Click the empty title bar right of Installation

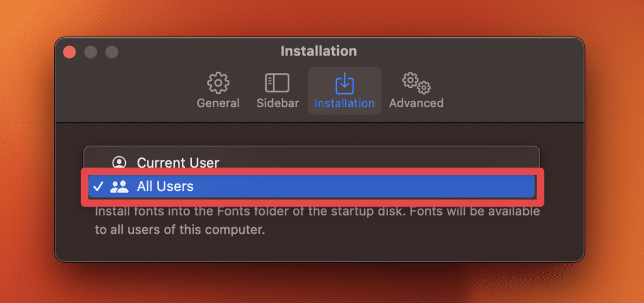472,51
